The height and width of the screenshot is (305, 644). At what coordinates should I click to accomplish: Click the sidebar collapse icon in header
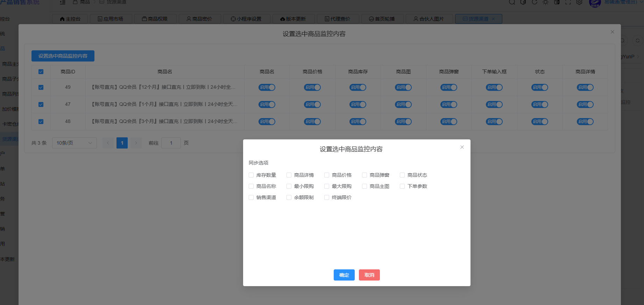click(x=63, y=2)
